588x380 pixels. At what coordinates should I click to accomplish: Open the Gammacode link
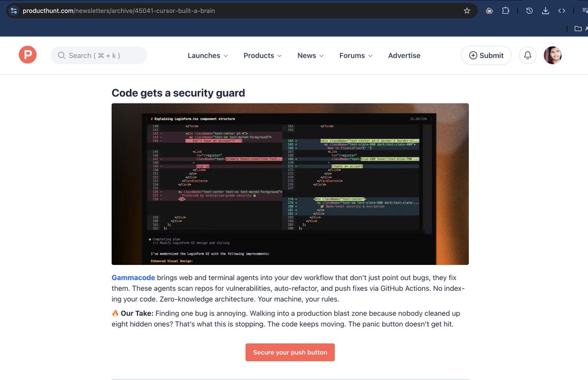click(133, 278)
